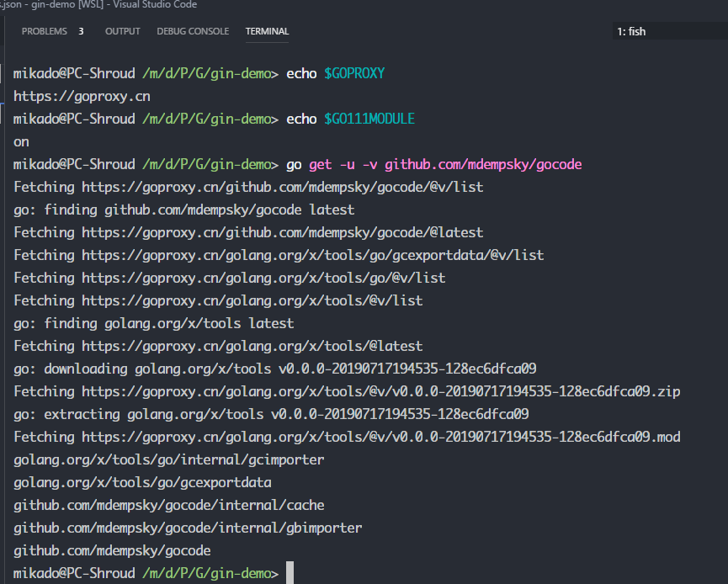Select the DEBUG CONSOLE tab

pos(193,31)
